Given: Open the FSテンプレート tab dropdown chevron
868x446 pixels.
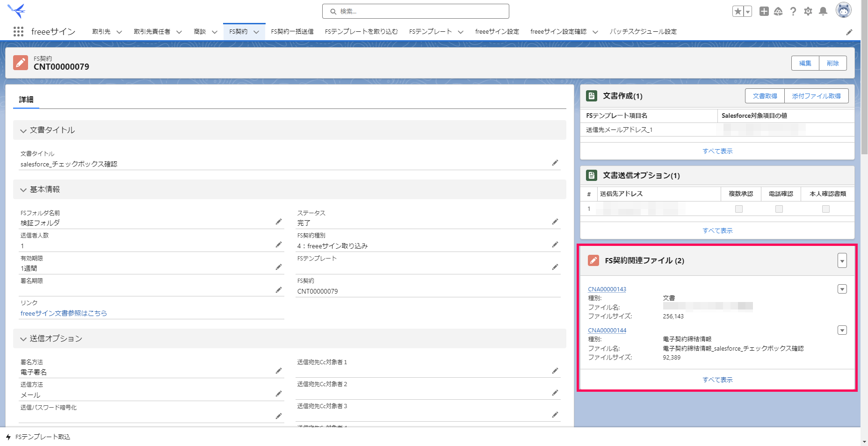Looking at the screenshot, I should pyautogui.click(x=461, y=32).
